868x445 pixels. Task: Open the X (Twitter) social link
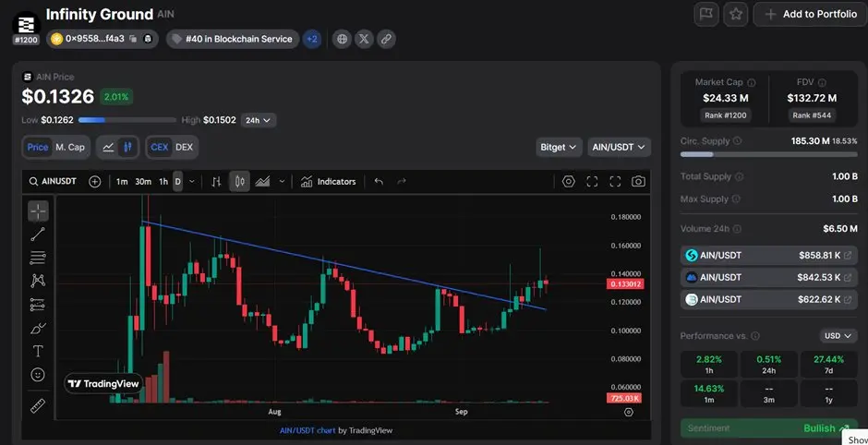point(364,40)
